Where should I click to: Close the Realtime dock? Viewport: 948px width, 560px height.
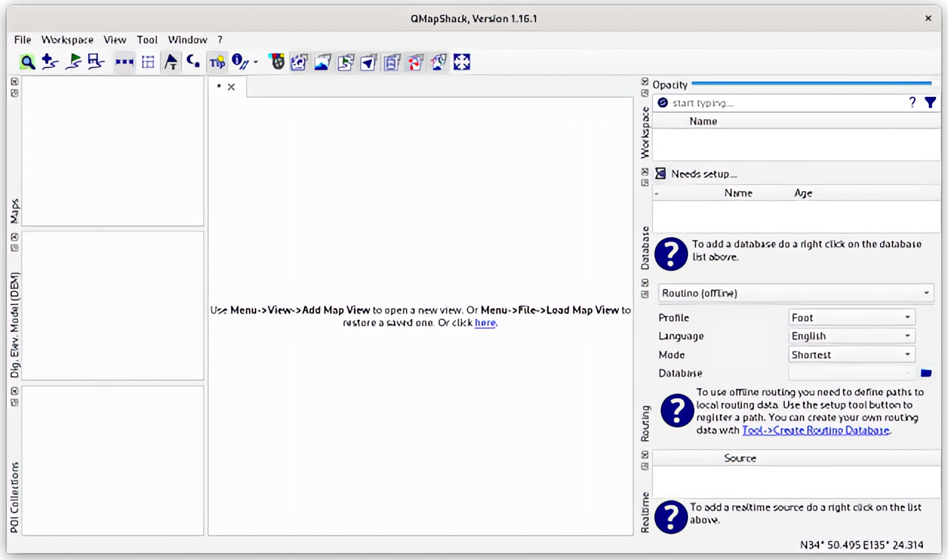click(x=645, y=455)
